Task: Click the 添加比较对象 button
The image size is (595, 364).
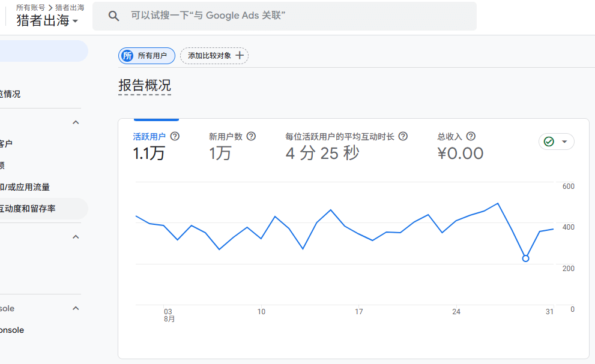Action: (x=214, y=55)
